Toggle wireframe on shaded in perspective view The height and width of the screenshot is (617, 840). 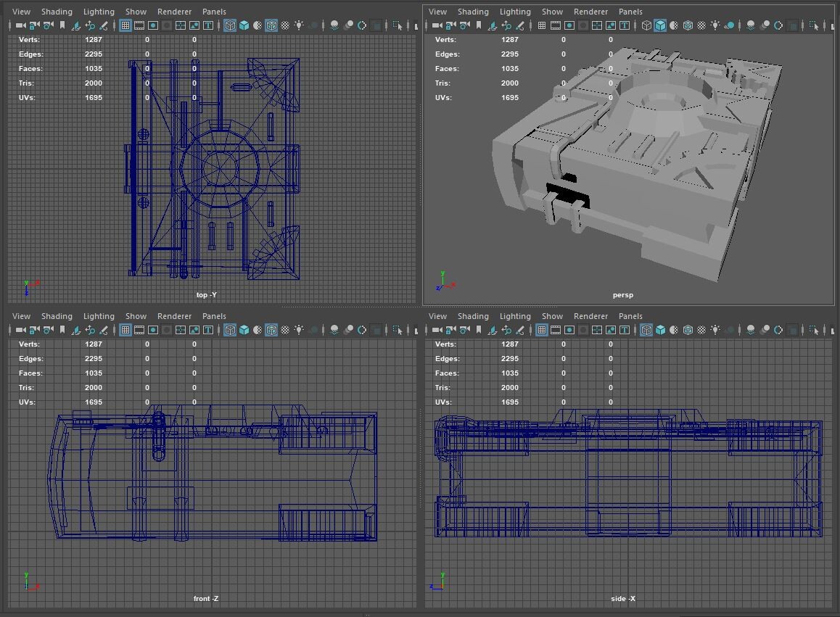pyautogui.click(x=689, y=25)
